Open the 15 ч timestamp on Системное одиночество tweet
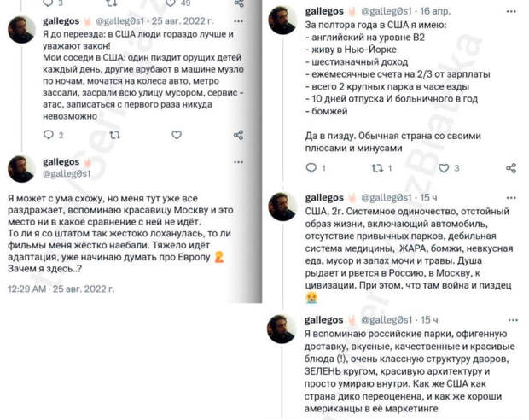 (x=428, y=197)
